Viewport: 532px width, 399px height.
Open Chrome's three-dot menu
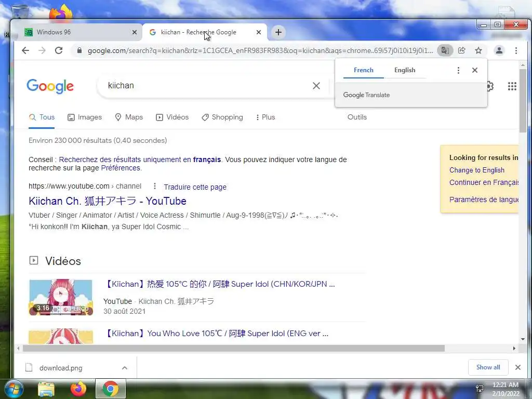point(516,50)
